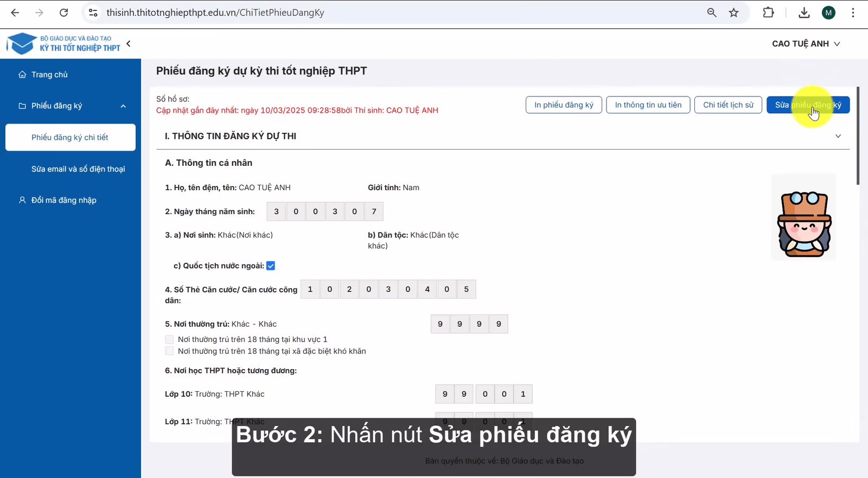The height and width of the screenshot is (478, 868).
Task: Click the page vertical scrollbar
Action: [858, 135]
